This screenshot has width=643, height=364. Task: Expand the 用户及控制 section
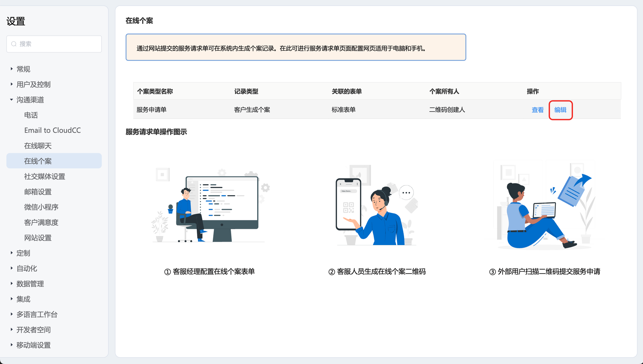[x=33, y=85]
